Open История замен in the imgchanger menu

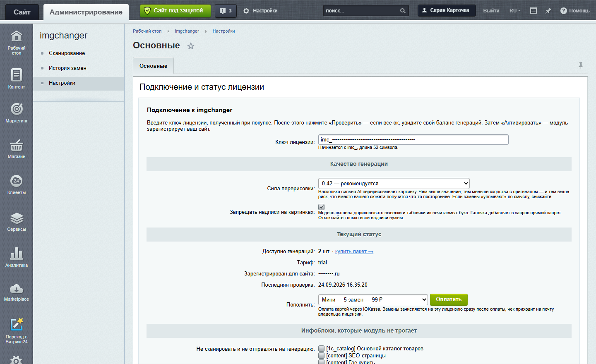(x=67, y=68)
